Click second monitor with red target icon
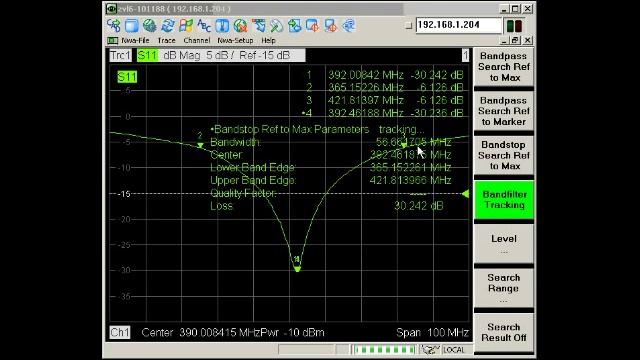The width and height of the screenshot is (640, 360). [331, 25]
